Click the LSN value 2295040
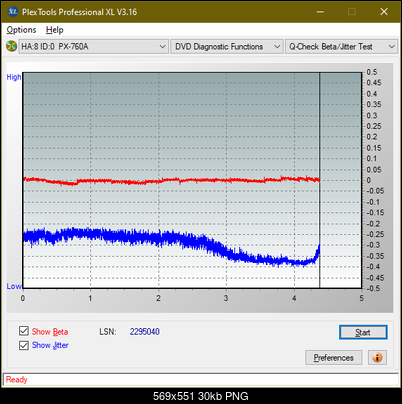402x404 pixels. coord(145,332)
